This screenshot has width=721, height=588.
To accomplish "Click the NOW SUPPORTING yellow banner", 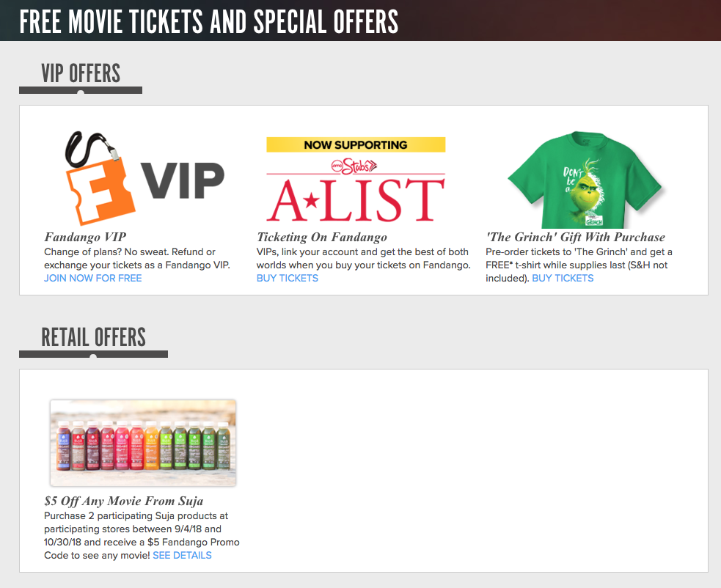I will pyautogui.click(x=356, y=145).
